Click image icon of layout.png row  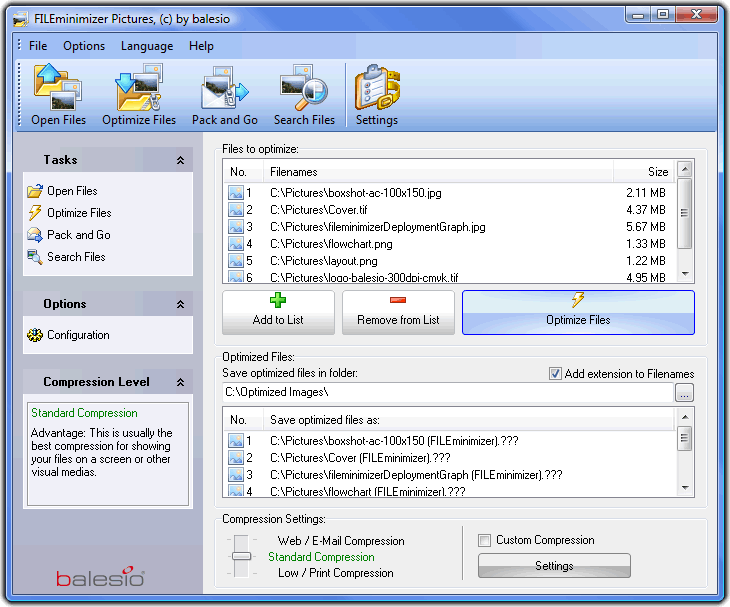click(236, 261)
